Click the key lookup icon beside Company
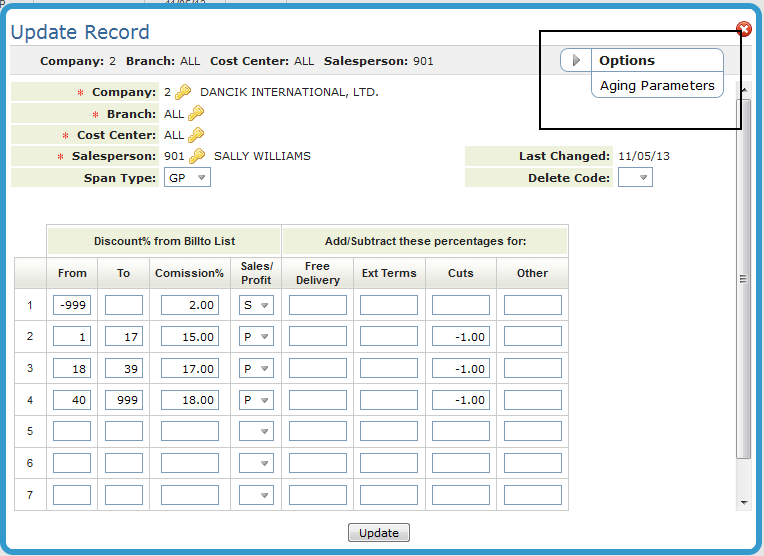 [x=183, y=92]
